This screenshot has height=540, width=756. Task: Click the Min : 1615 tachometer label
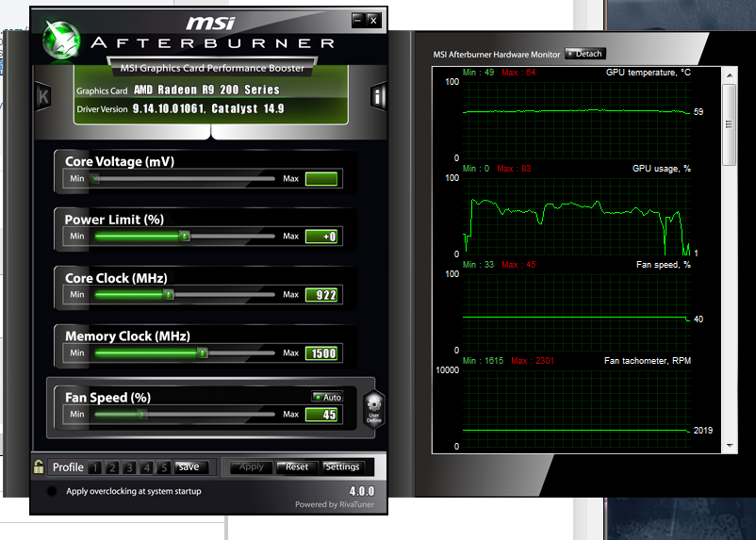point(483,361)
